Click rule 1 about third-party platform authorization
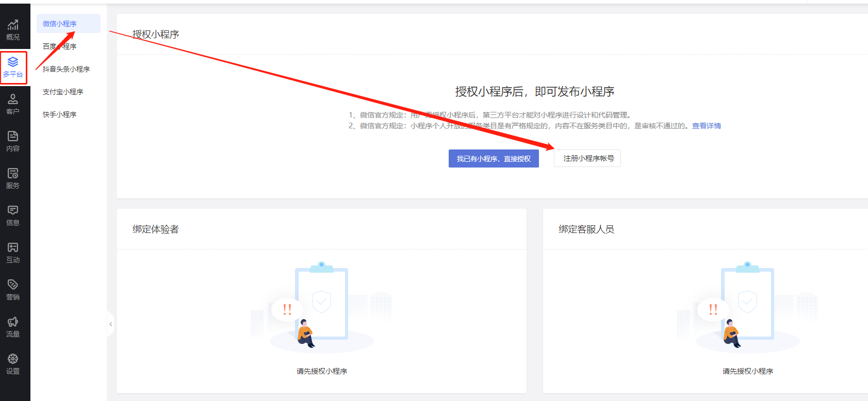 click(490, 115)
